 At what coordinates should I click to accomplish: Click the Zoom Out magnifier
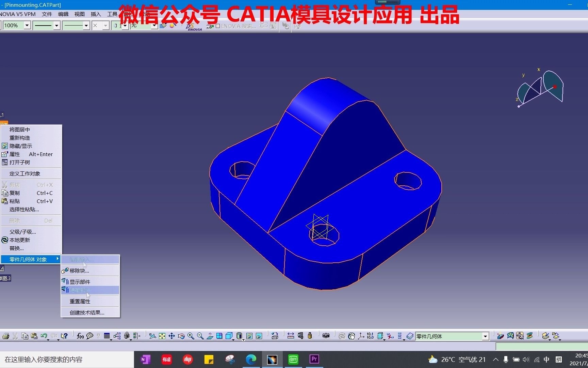click(200, 336)
